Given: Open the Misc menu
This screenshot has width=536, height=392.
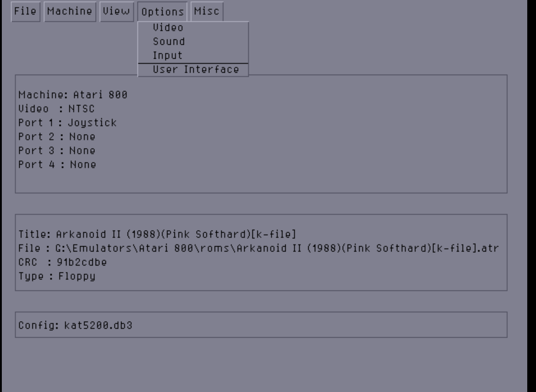Looking at the screenshot, I should pos(207,12).
